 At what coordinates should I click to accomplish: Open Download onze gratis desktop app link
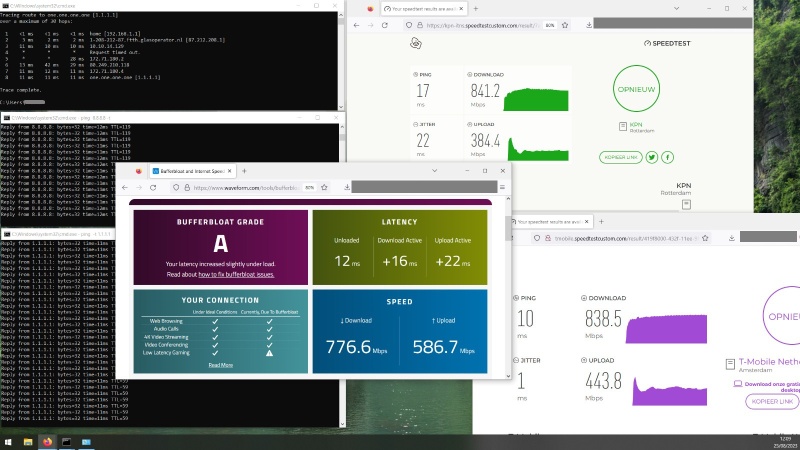point(771,386)
